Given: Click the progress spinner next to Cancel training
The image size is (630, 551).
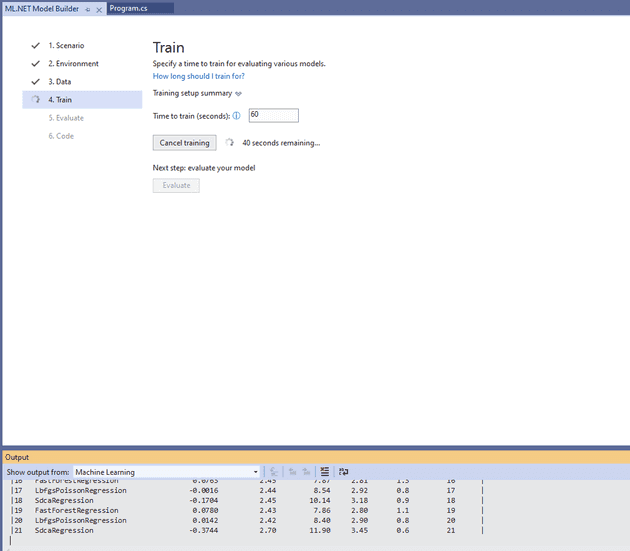Looking at the screenshot, I should point(229,142).
